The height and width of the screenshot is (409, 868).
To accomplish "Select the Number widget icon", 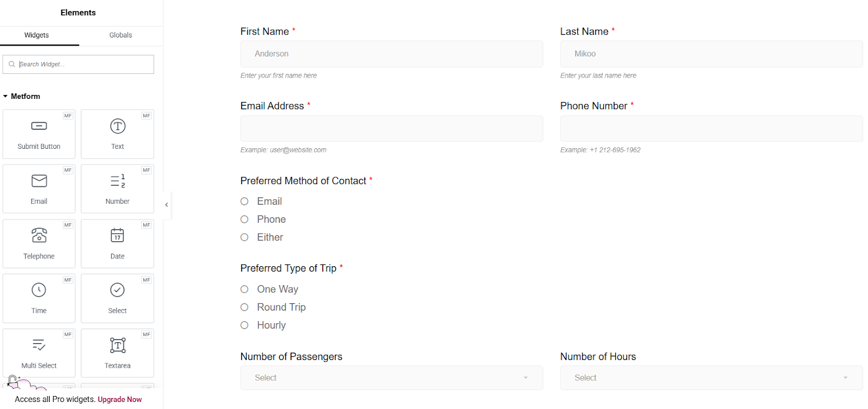I will pos(118,181).
